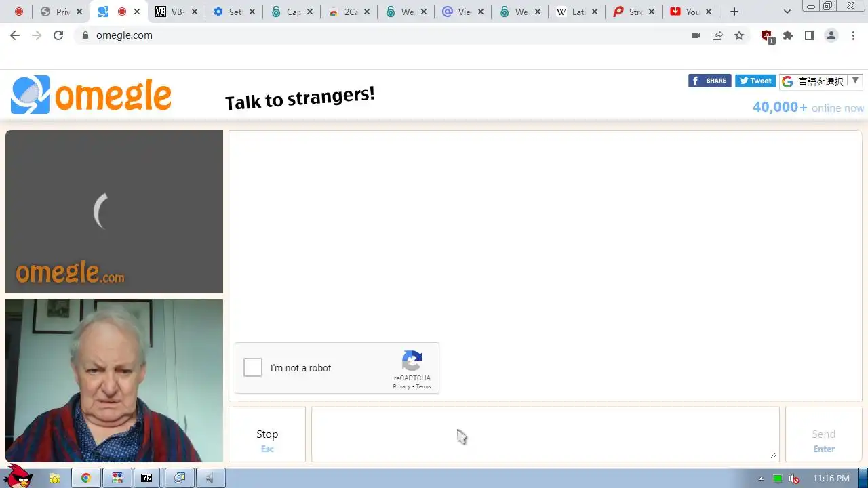This screenshot has height=488, width=868.
Task: Close the VB- tab
Action: click(195, 12)
